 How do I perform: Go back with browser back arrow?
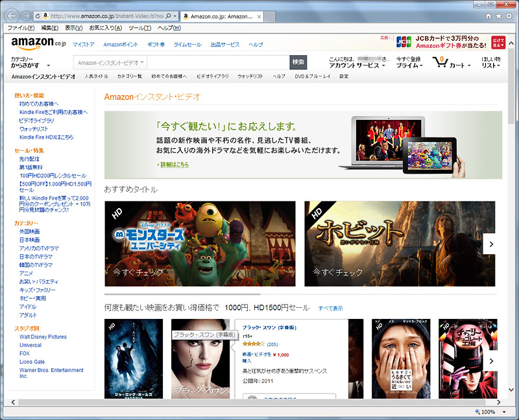[12, 16]
